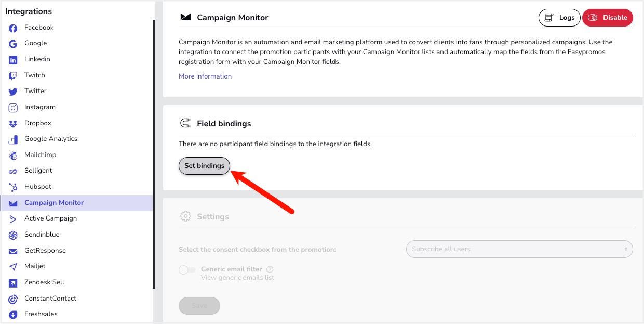This screenshot has height=324, width=644.
Task: Click the Active Campaign chevron icon
Action: pyautogui.click(x=13, y=219)
